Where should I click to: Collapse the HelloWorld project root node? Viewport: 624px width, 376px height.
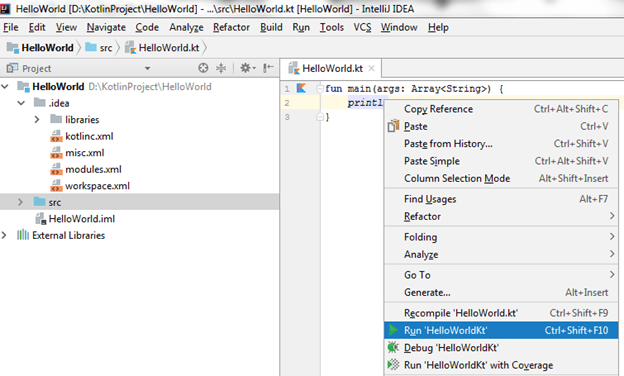pos(5,86)
